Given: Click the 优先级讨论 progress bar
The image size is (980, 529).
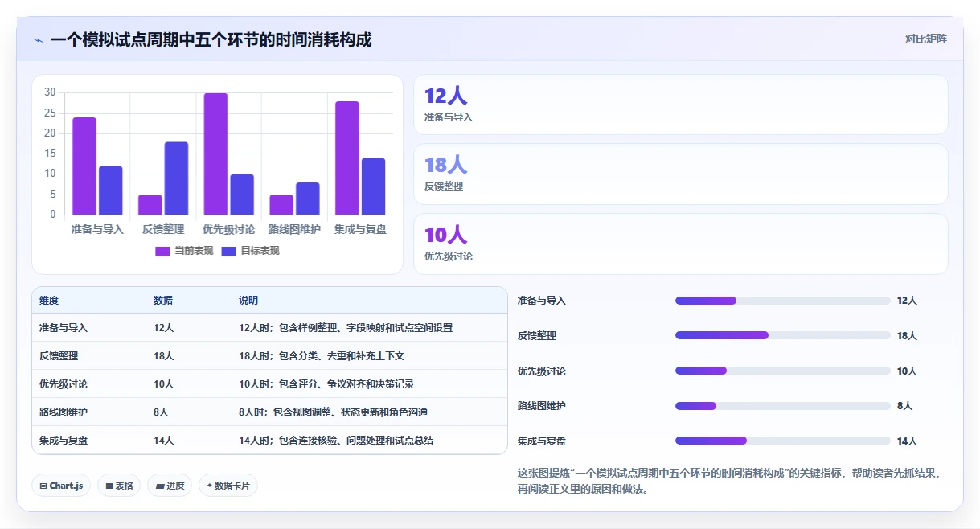Looking at the screenshot, I should pyautogui.click(x=783, y=371).
